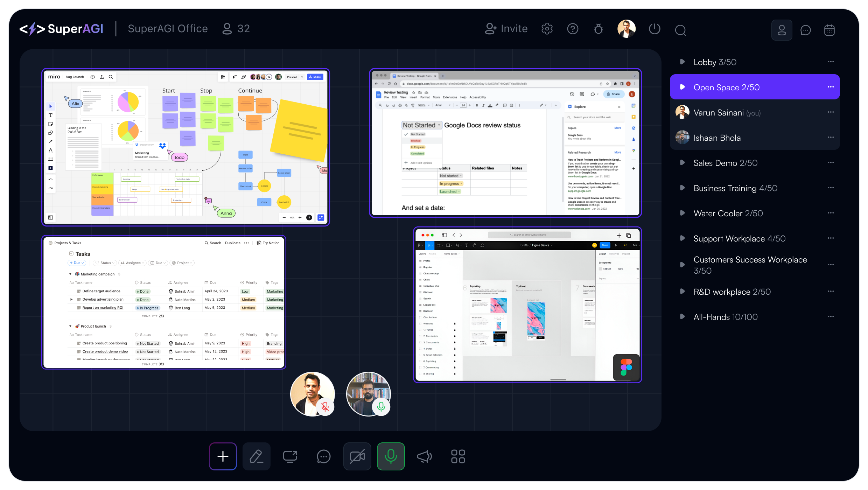Click the Miro board search icon
Viewport: 868px width, 490px height.
(111, 77)
